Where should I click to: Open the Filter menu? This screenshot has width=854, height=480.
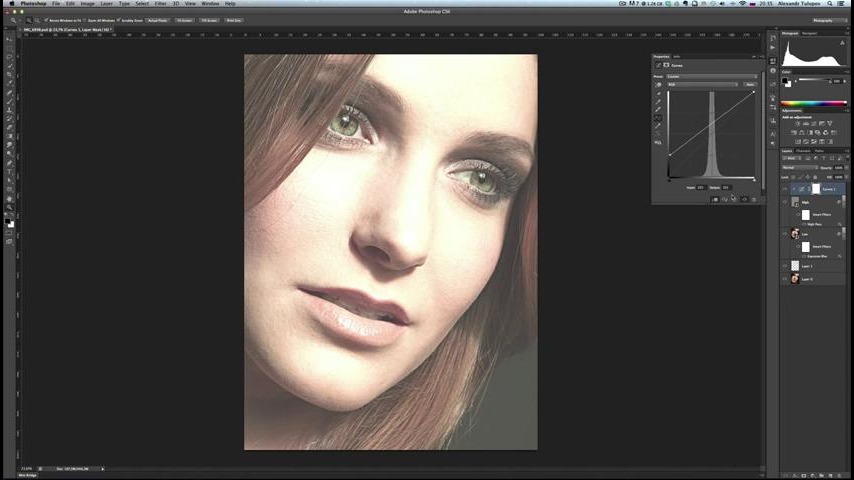click(160, 3)
